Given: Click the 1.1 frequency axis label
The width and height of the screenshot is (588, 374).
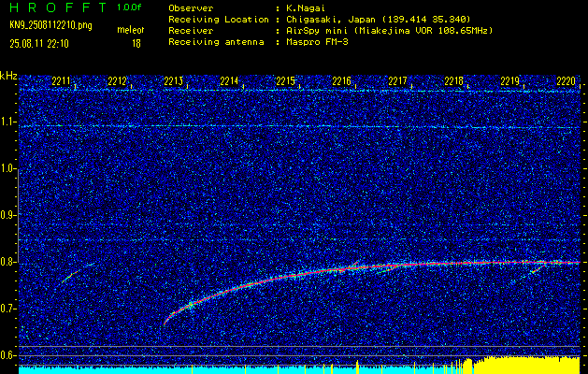Looking at the screenshot, I should (x=8, y=122).
